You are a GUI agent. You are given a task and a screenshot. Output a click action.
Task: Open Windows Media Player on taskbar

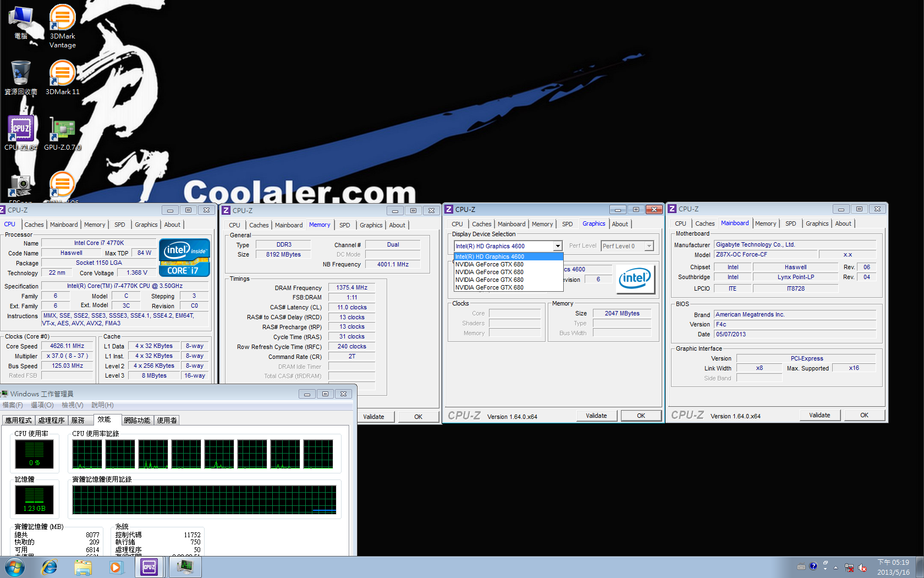click(116, 567)
